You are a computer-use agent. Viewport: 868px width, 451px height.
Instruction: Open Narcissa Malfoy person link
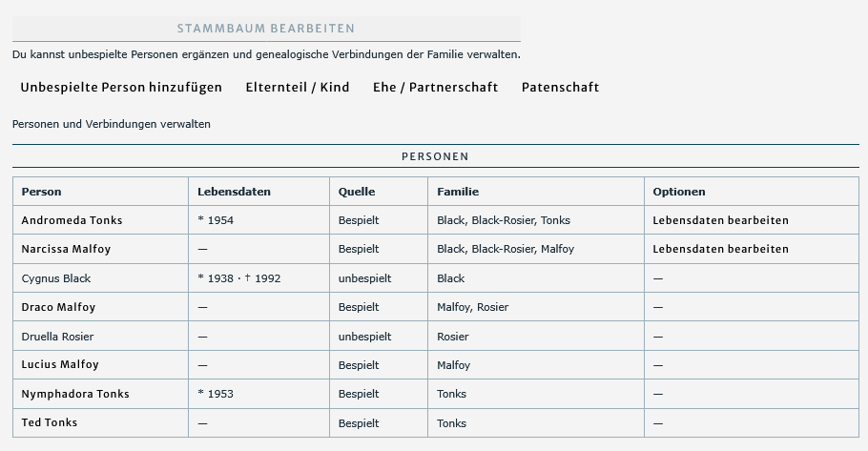click(x=66, y=249)
